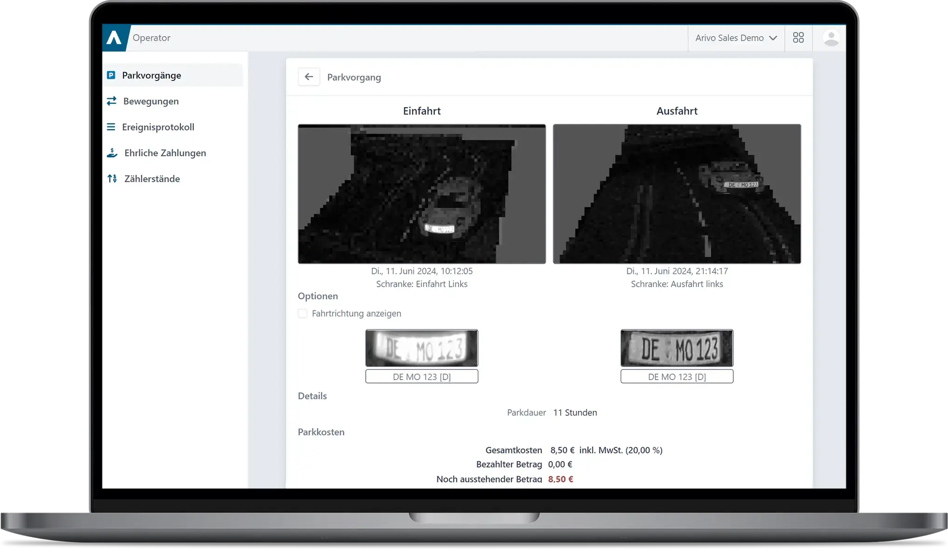The width and height of the screenshot is (948, 560).
Task: Click the Bewegungen navigation icon
Action: click(x=111, y=101)
